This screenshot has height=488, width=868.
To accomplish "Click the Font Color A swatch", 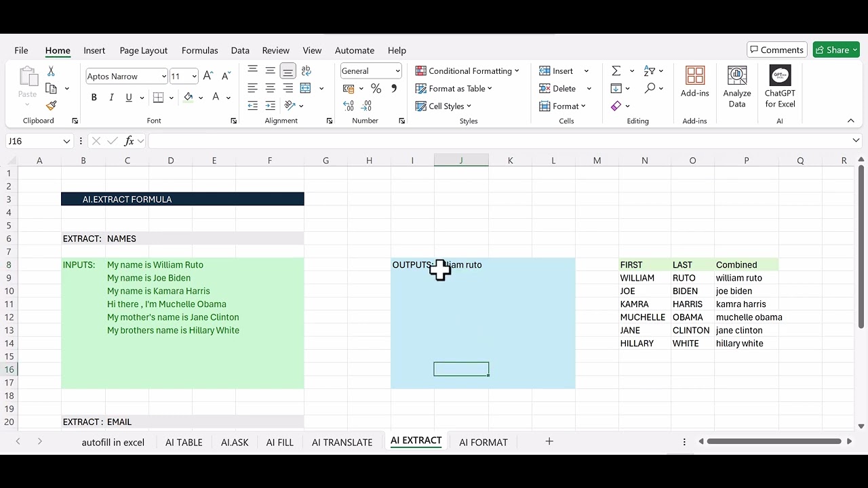I will tap(216, 98).
